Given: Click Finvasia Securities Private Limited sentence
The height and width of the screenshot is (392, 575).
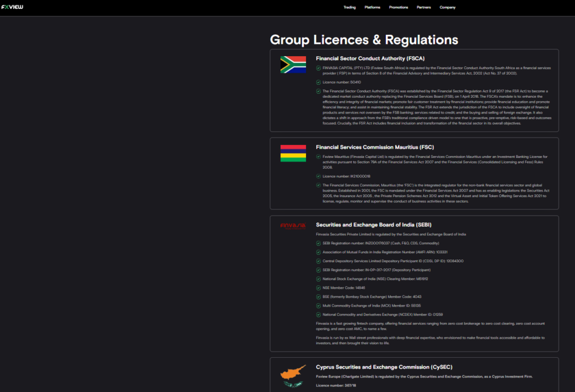Looking at the screenshot, I should (x=391, y=234).
